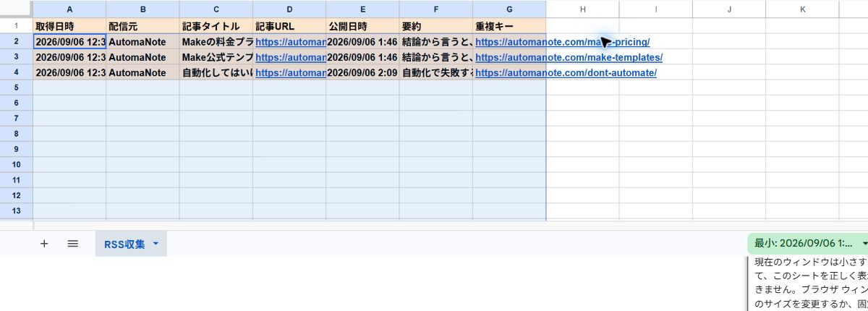
Task: Open the article URL link in cell D4
Action: pos(290,73)
